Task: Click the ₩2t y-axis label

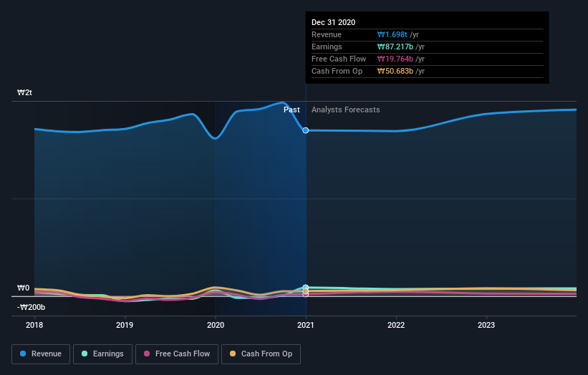Action: coord(24,92)
